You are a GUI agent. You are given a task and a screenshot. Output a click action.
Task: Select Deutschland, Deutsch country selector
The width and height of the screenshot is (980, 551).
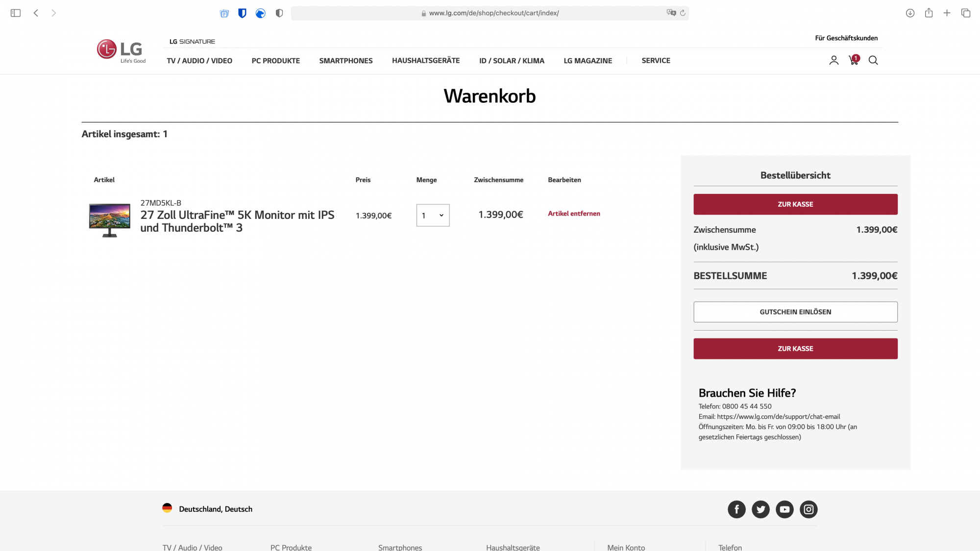208,509
